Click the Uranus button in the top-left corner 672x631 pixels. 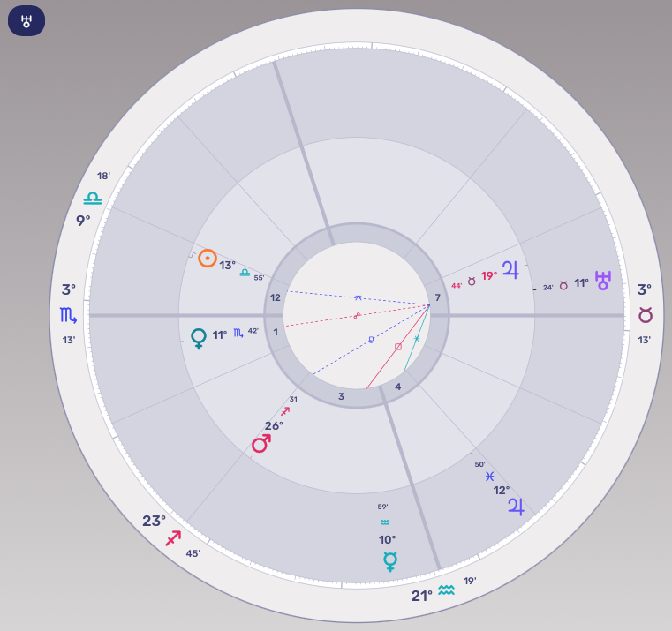(26, 21)
